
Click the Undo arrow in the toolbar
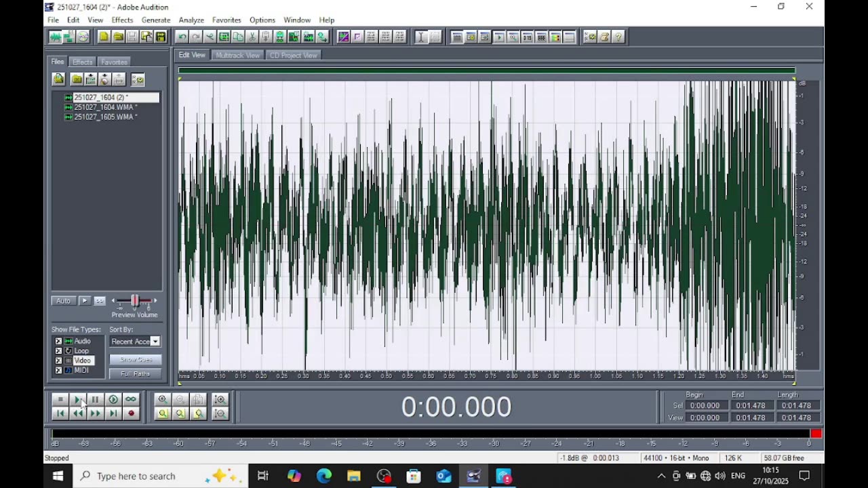point(182,37)
